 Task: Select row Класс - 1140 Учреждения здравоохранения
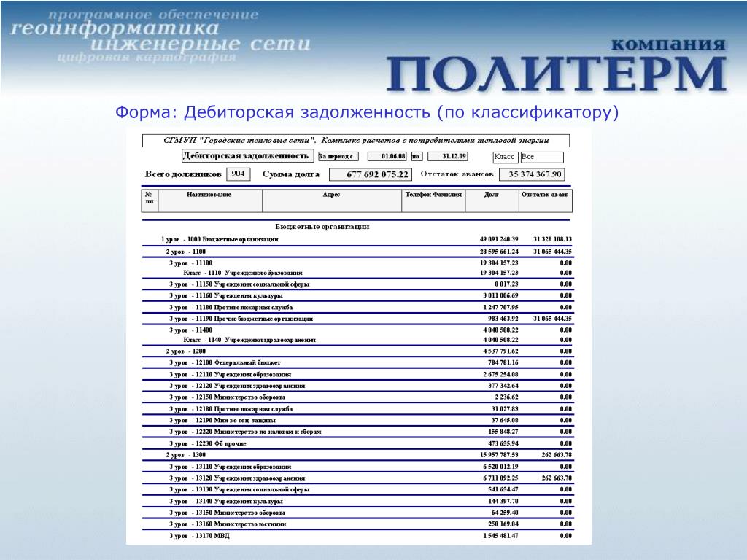click(357, 340)
